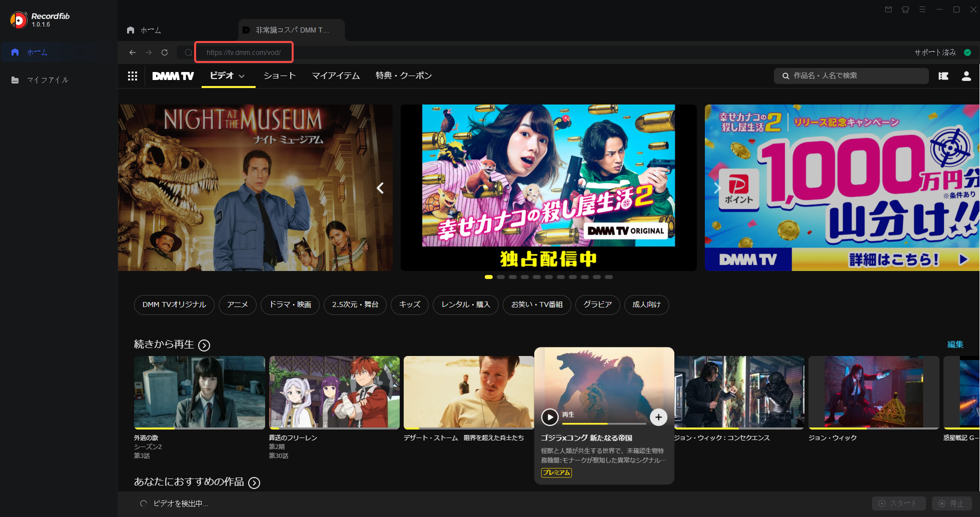Open the 葬送のフリーレン thumbnail

(x=334, y=392)
